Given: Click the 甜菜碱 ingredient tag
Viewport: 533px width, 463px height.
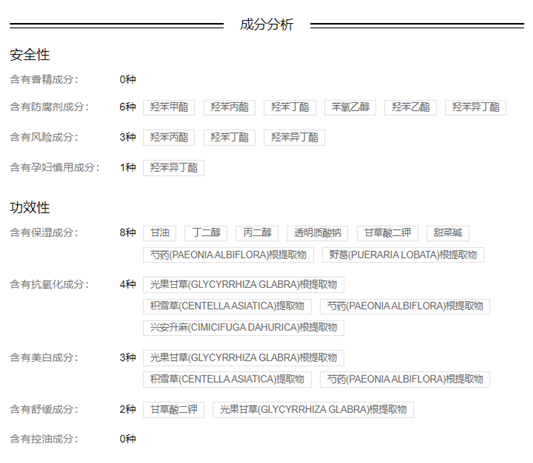Looking at the screenshot, I should click(448, 233).
